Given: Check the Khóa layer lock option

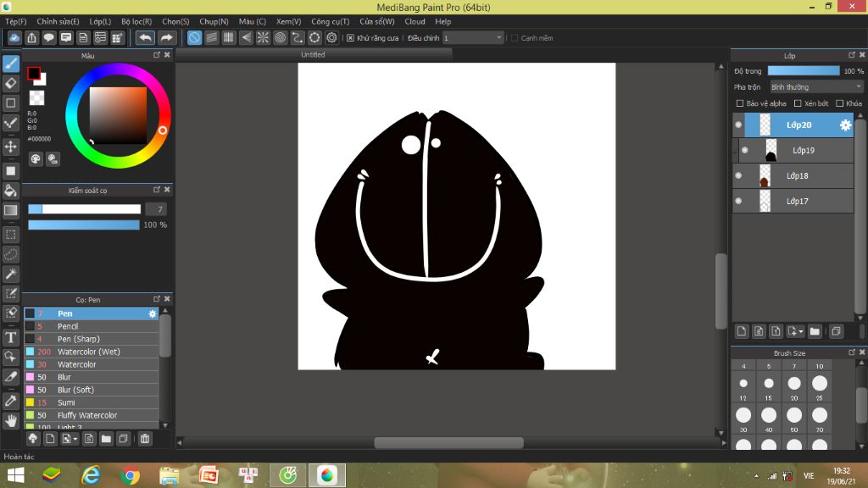Looking at the screenshot, I should (840, 103).
